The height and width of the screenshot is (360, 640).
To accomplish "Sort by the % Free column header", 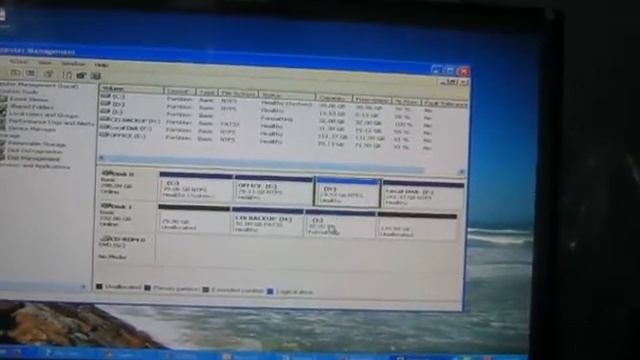I will [x=406, y=101].
